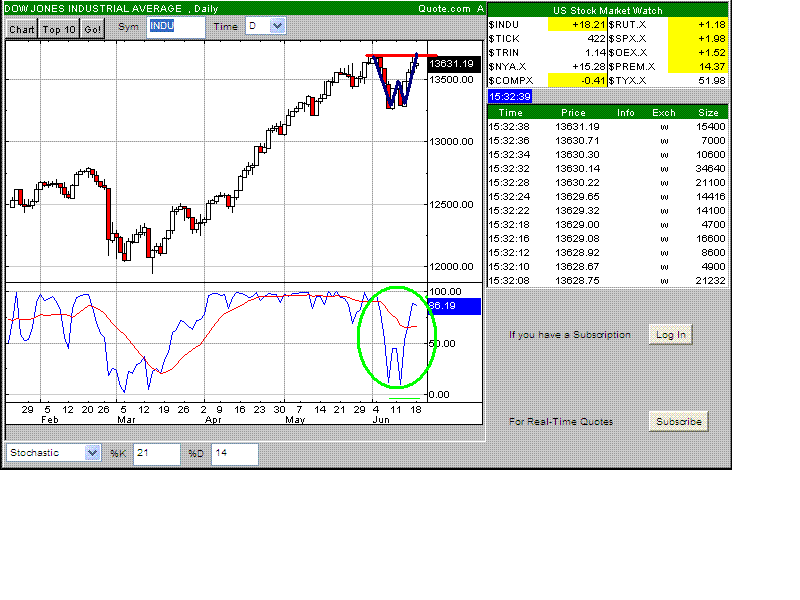Image resolution: width=800 pixels, height=600 pixels.
Task: Click the 12000.00 price axis label
Action: (451, 267)
